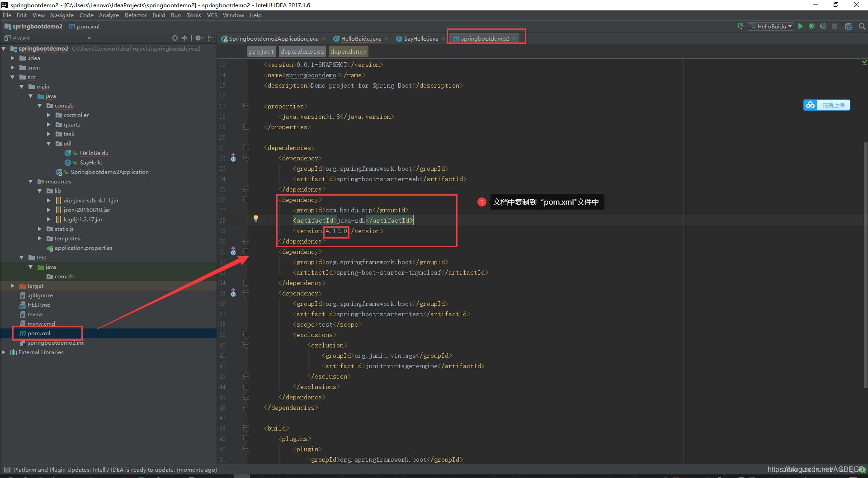The image size is (868, 478).
Task: Open the File menu
Action: [7, 15]
